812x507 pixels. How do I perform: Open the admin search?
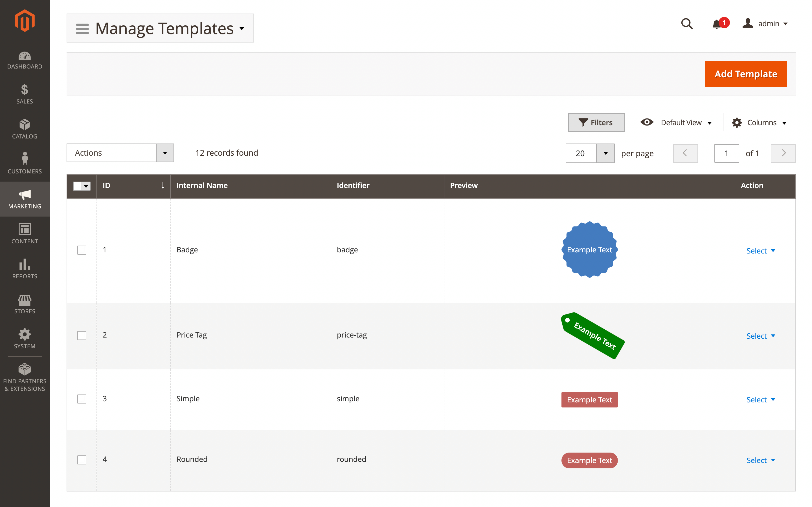tap(687, 24)
